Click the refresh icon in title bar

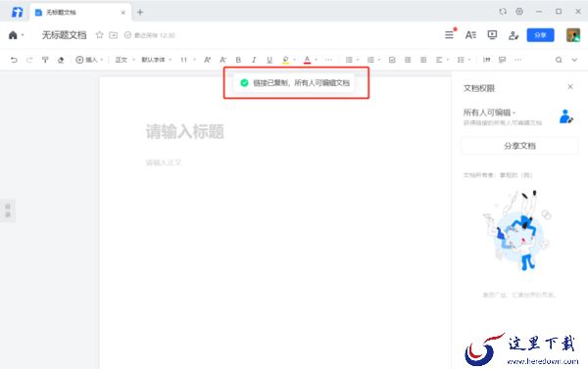tap(503, 12)
